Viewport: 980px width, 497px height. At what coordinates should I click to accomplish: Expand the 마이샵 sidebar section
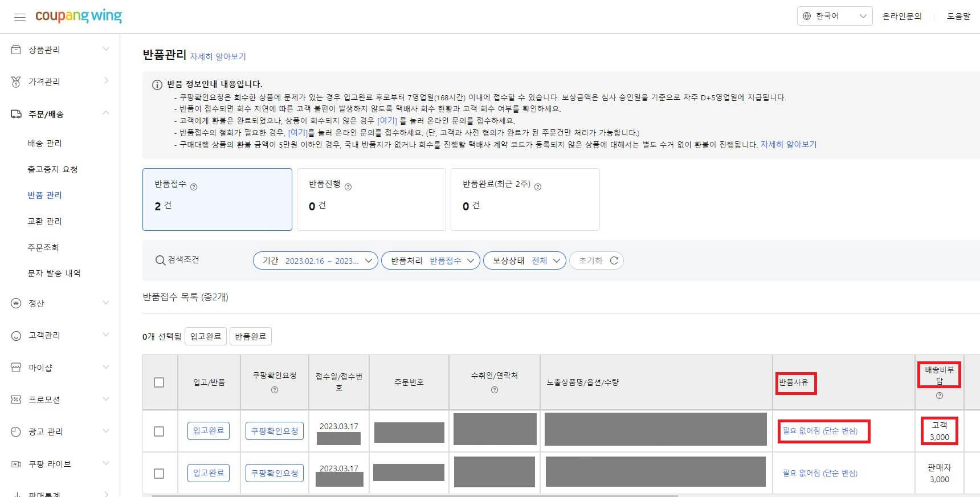click(106, 367)
